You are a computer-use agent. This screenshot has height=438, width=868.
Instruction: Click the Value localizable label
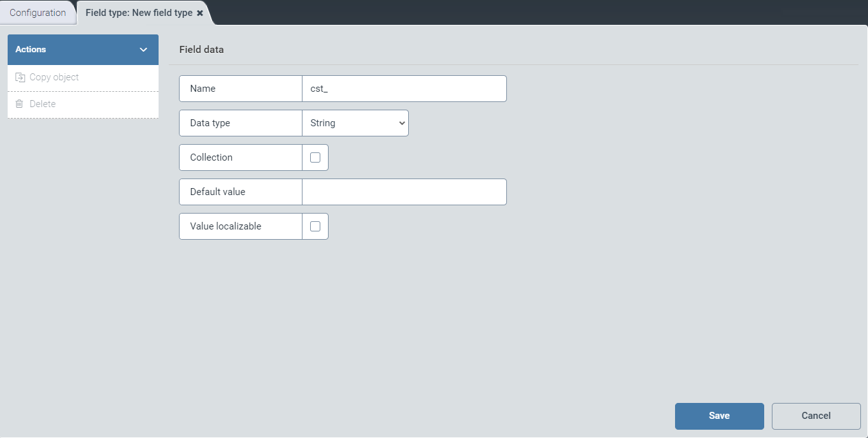pos(225,226)
